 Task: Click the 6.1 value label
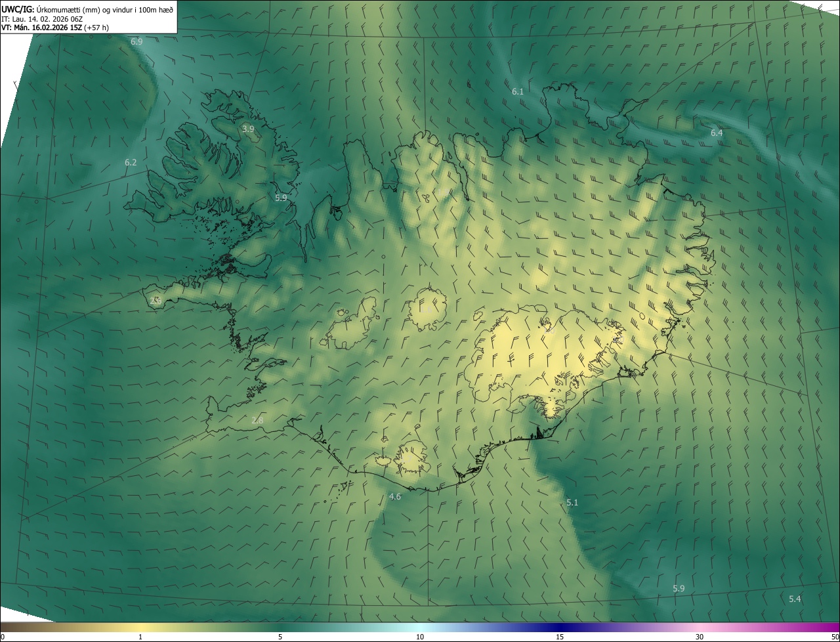[x=518, y=92]
